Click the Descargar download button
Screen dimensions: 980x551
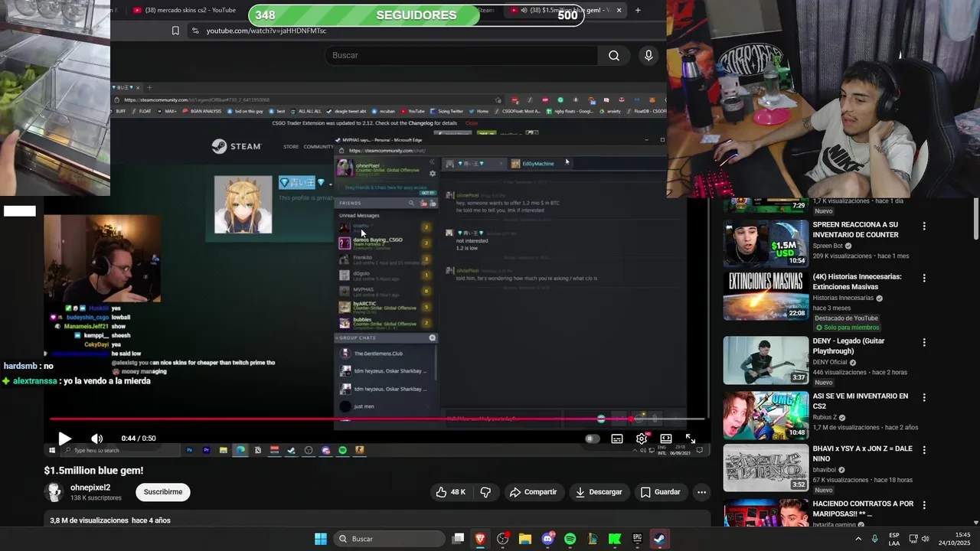point(599,492)
